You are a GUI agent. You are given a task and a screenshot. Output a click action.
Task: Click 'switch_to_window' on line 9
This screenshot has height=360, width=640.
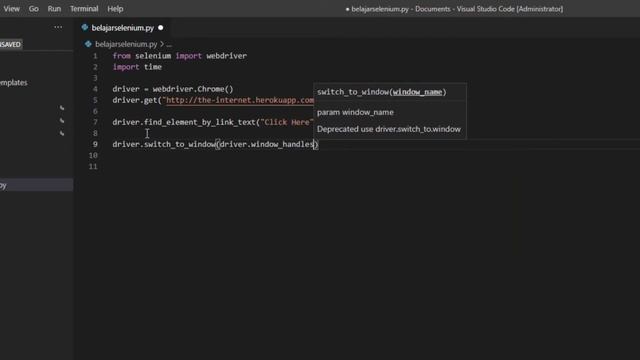180,144
